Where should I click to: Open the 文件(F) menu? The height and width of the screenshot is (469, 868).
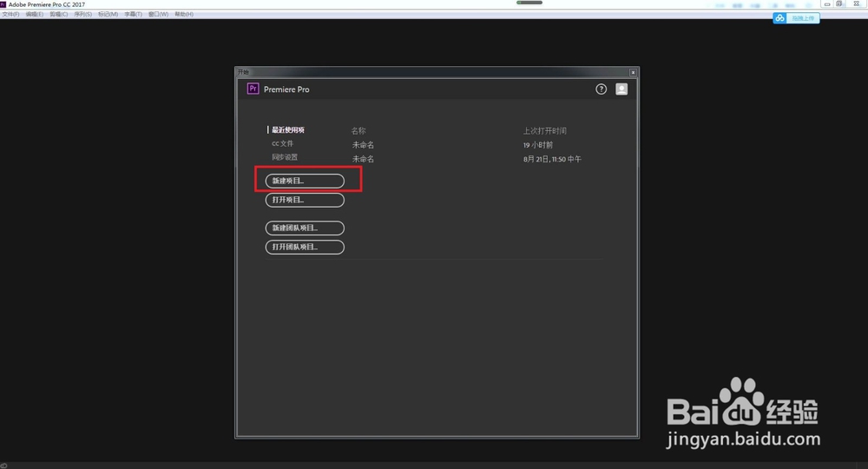click(10, 15)
